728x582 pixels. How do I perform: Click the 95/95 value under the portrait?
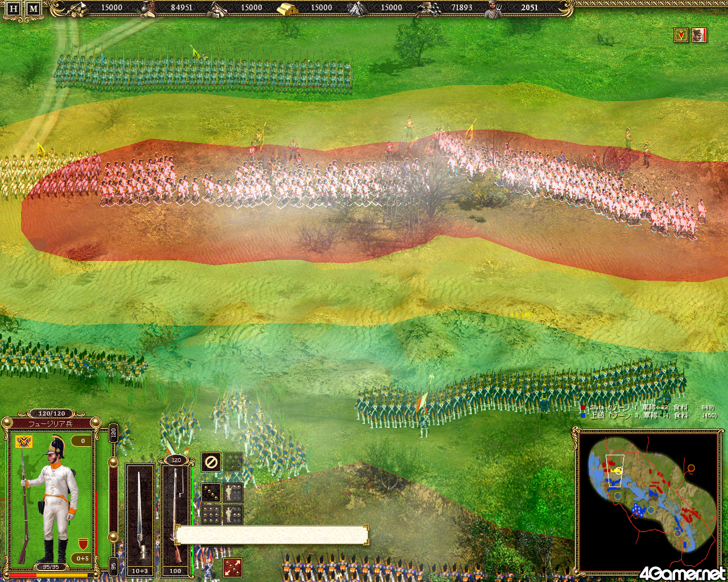point(51,567)
